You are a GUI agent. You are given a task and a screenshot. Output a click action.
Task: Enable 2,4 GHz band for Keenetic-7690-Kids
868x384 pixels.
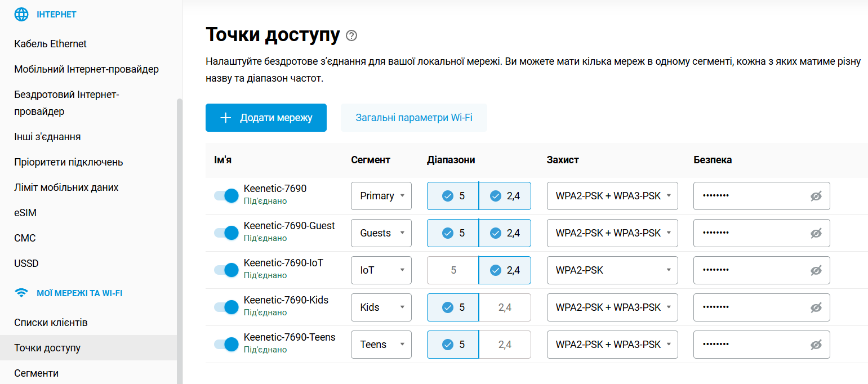pos(505,307)
